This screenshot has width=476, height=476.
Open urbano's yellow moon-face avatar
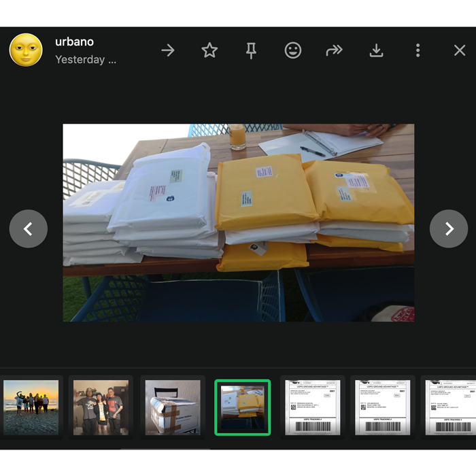(x=26, y=50)
